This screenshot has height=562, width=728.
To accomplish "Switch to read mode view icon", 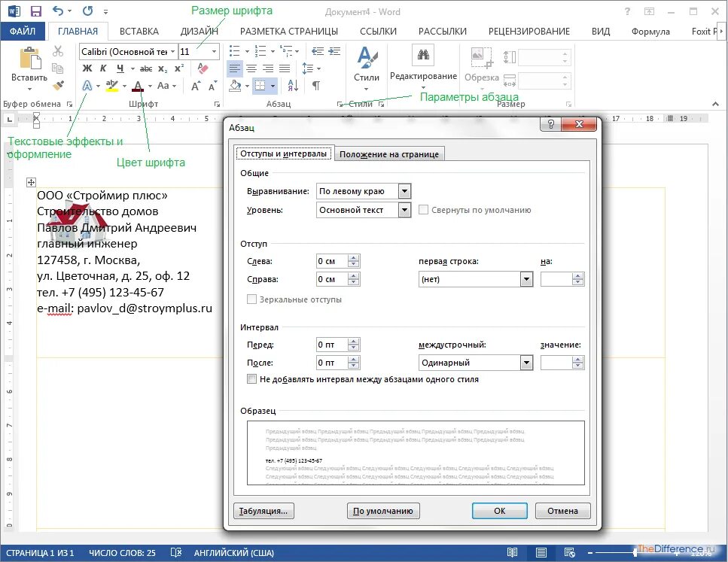I will pyautogui.click(x=512, y=553).
